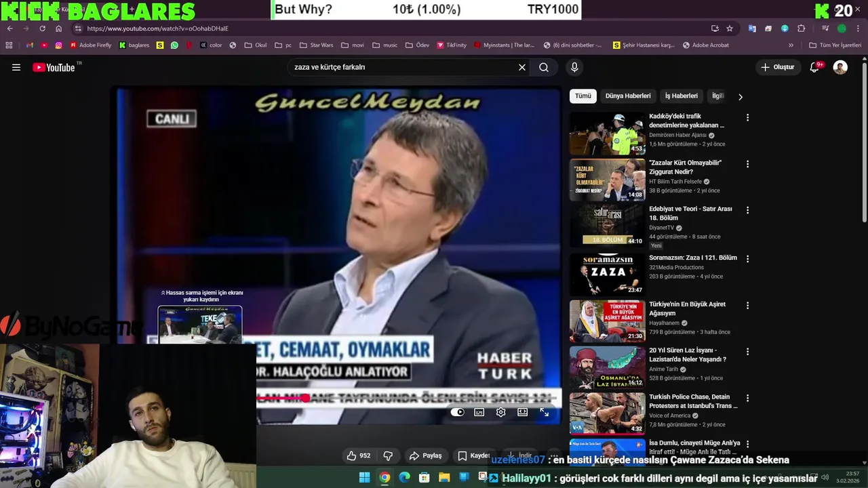
Task: Share the video with Paylaş
Action: click(425, 455)
